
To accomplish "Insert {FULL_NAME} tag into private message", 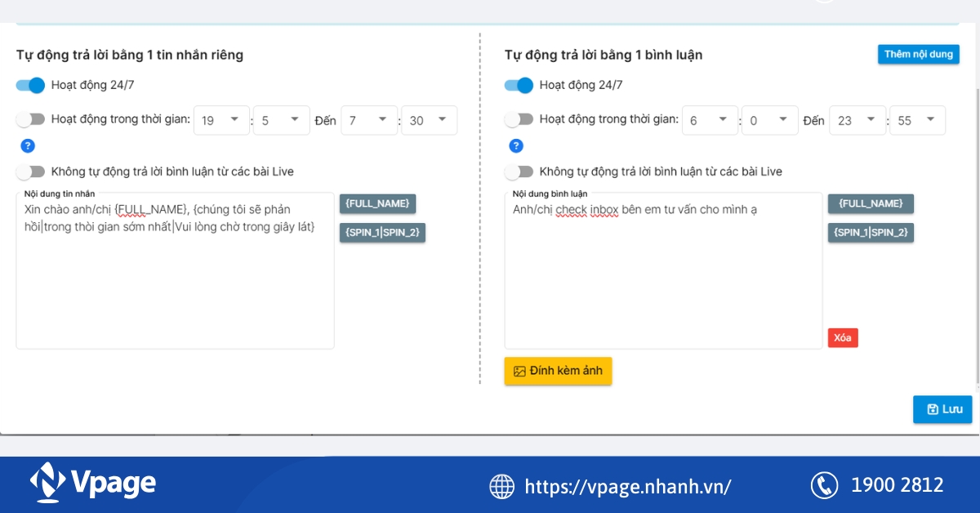I will (x=378, y=203).
